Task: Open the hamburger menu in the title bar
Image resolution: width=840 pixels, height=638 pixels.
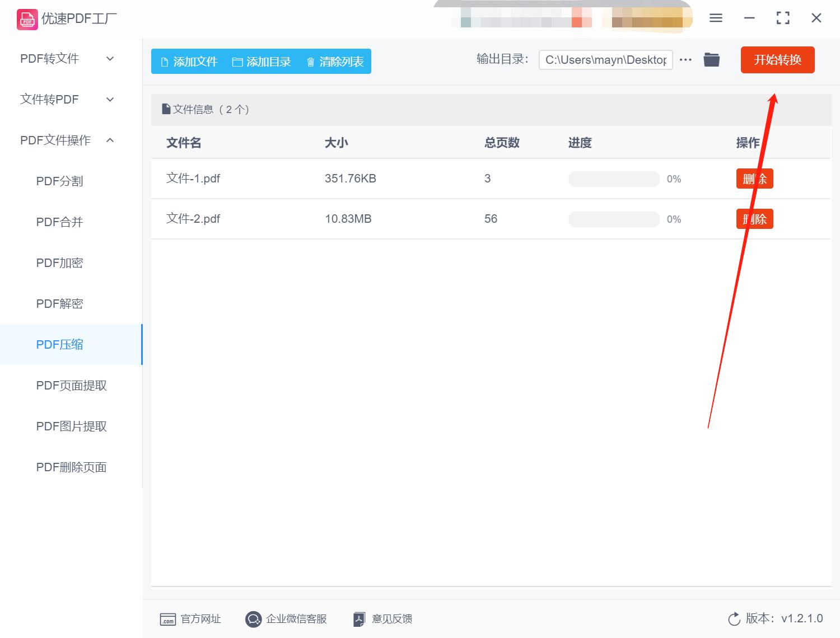Action: pos(715,17)
